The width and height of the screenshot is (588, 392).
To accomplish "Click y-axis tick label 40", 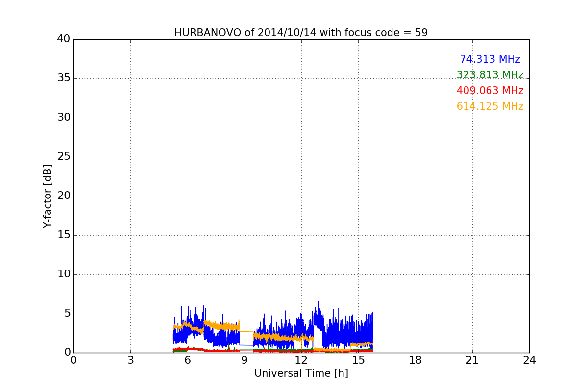I will coord(64,39).
